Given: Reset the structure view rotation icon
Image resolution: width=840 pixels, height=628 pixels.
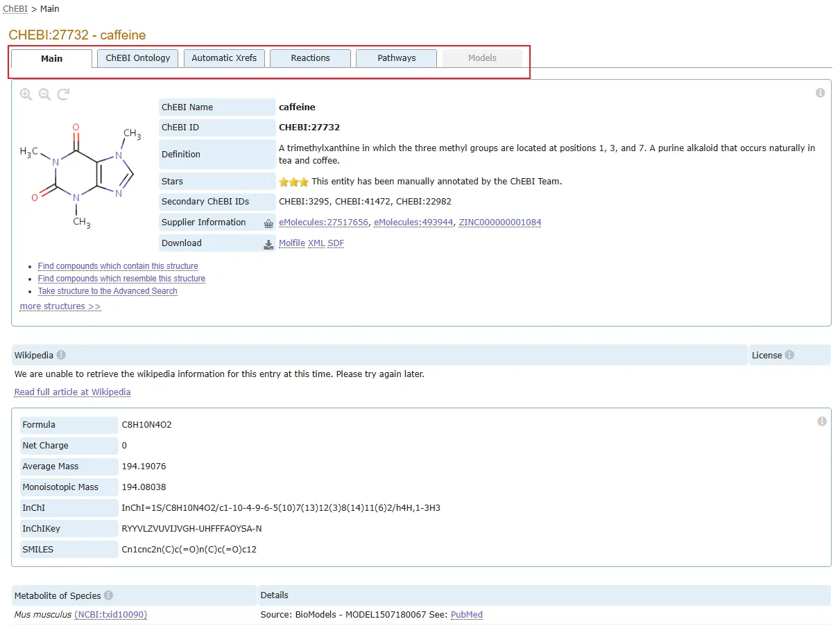Looking at the screenshot, I should coord(63,94).
